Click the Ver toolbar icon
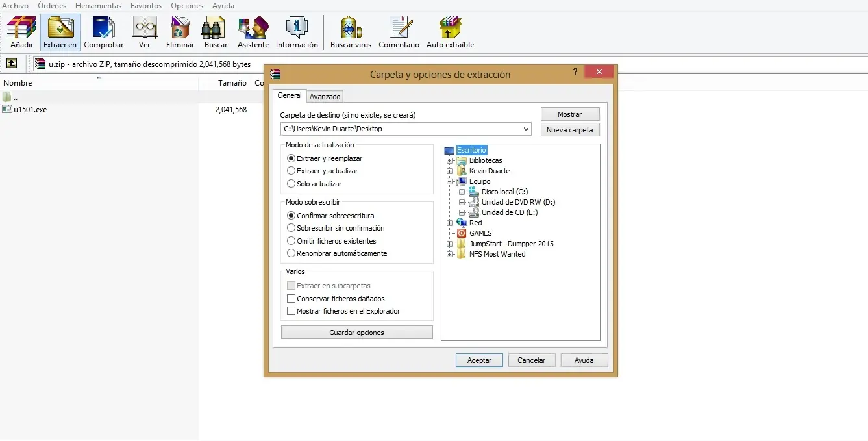The width and height of the screenshot is (868, 441). (144, 29)
